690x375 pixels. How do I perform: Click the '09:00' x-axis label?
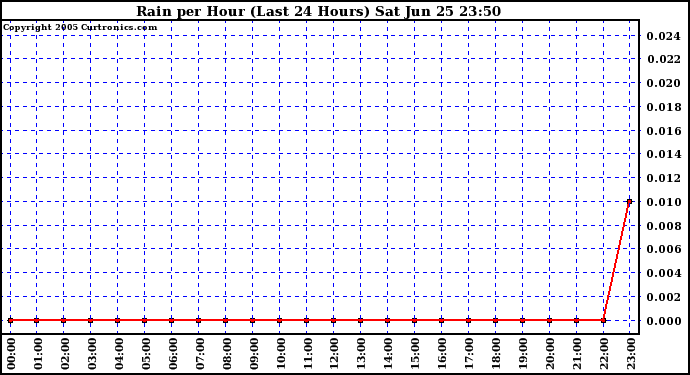(254, 353)
